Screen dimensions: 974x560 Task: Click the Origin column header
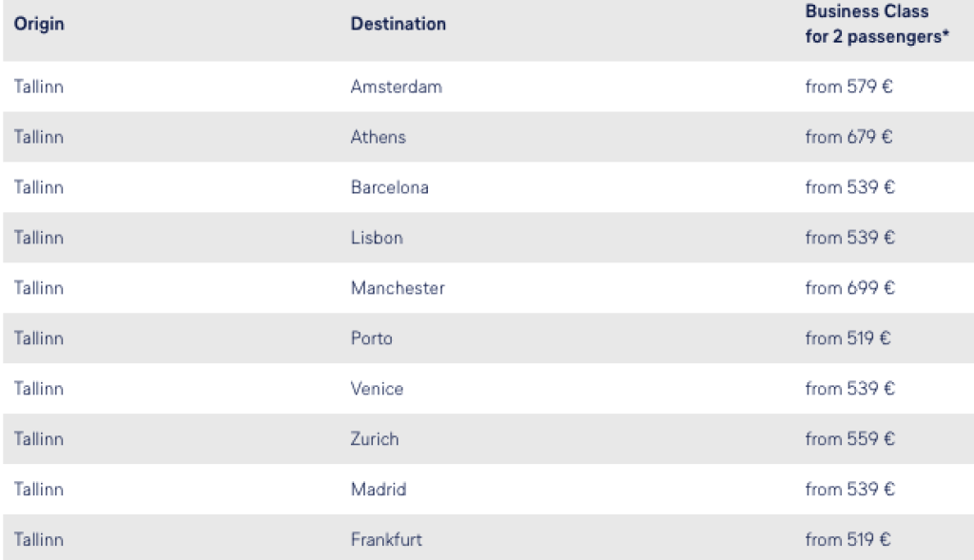point(39,24)
